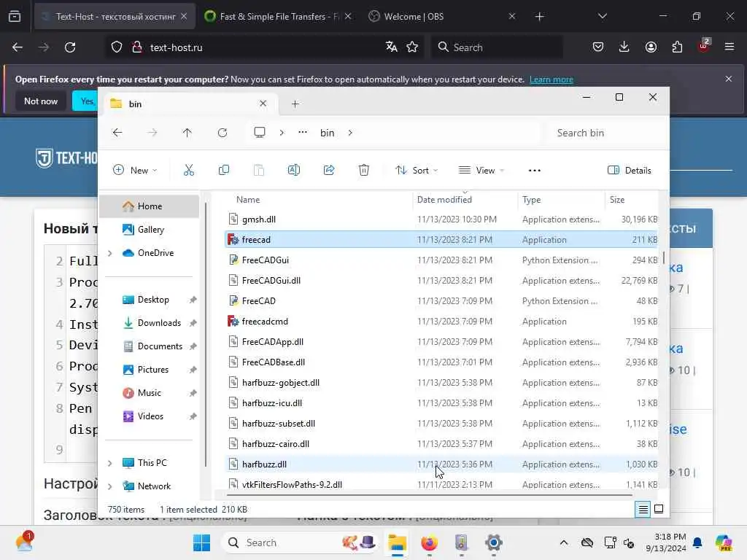Click the Paste icon in Explorer toolbar

(x=259, y=170)
